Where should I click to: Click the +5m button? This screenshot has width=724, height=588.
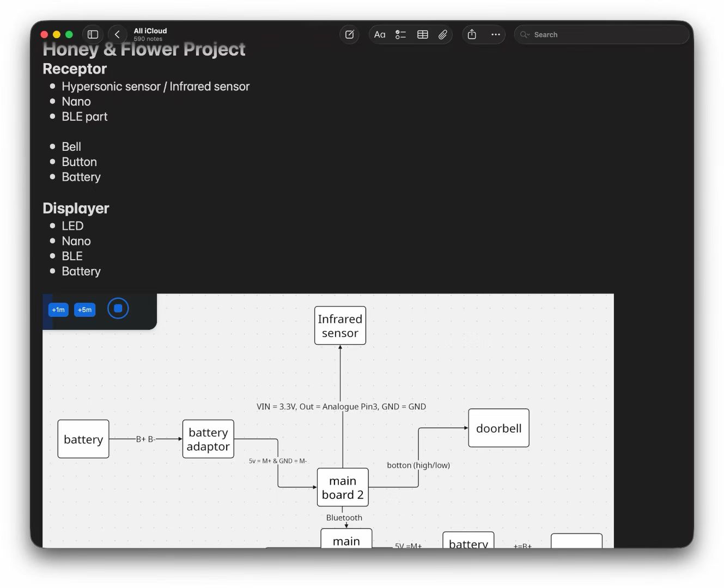[x=84, y=310]
